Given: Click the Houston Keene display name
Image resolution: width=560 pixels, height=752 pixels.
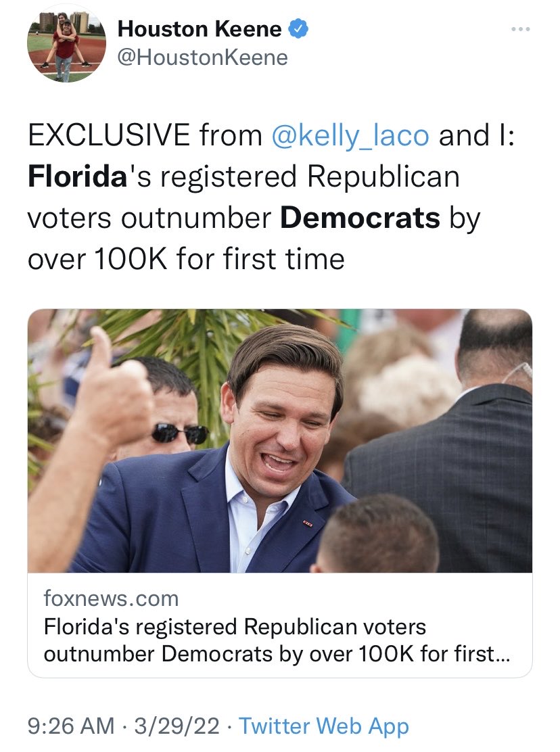Looking at the screenshot, I should pyautogui.click(x=199, y=29).
